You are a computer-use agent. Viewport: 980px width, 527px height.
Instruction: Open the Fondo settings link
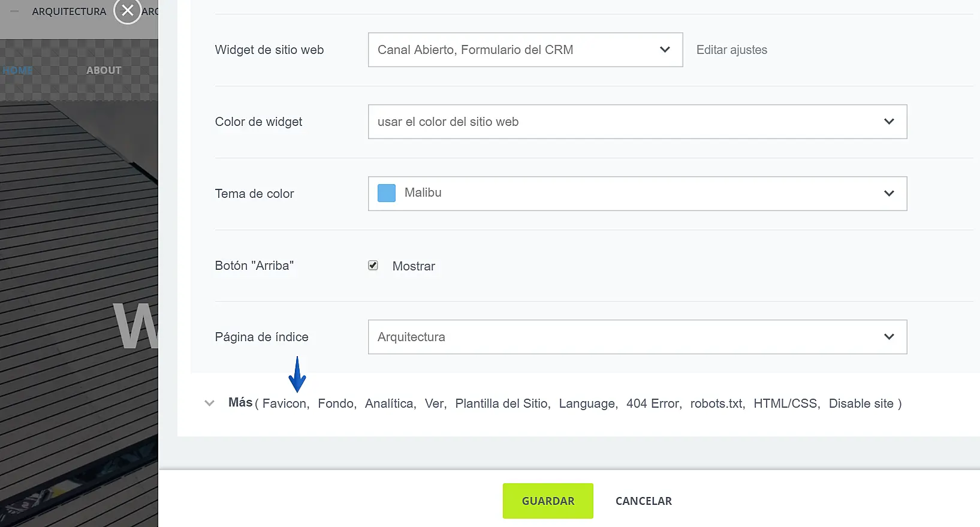336,404
